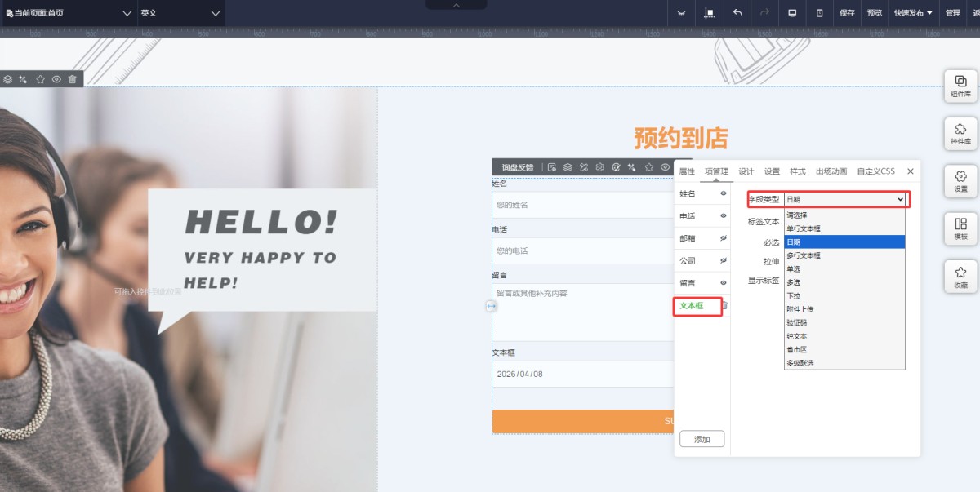
Task: Click magic wand icon in left section toolbar
Action: (x=24, y=79)
